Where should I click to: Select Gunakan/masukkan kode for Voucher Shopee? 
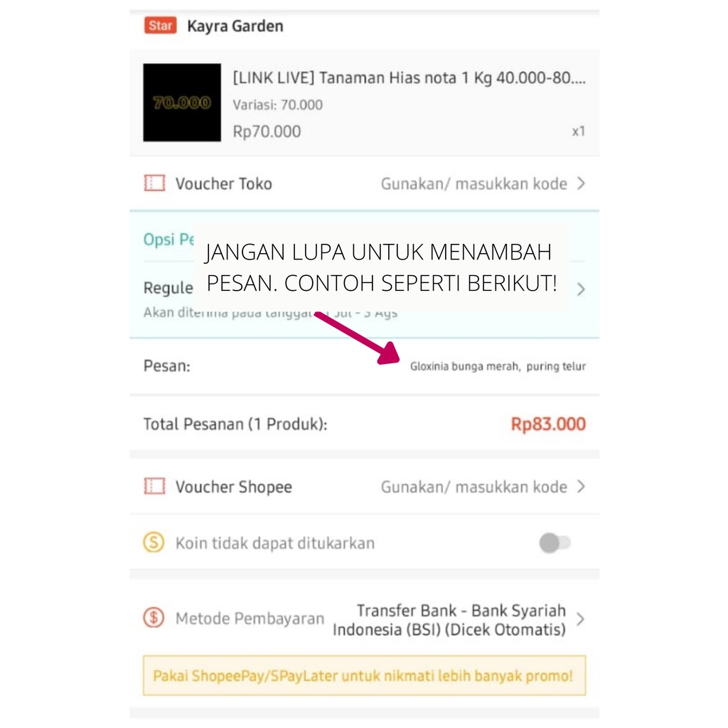tap(474, 487)
